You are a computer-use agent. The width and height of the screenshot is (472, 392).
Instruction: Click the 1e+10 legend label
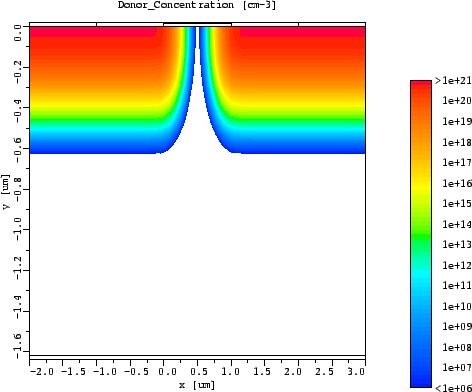(457, 306)
